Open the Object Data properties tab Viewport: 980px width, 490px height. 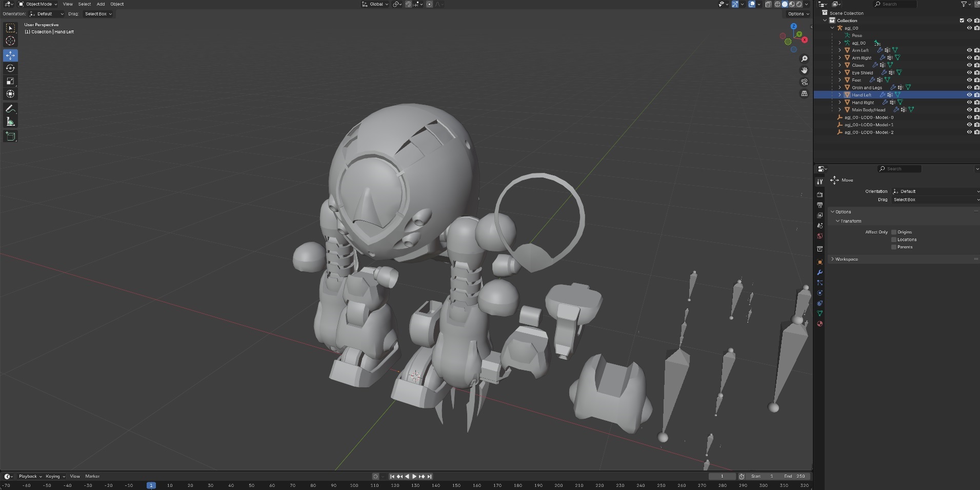point(819,313)
